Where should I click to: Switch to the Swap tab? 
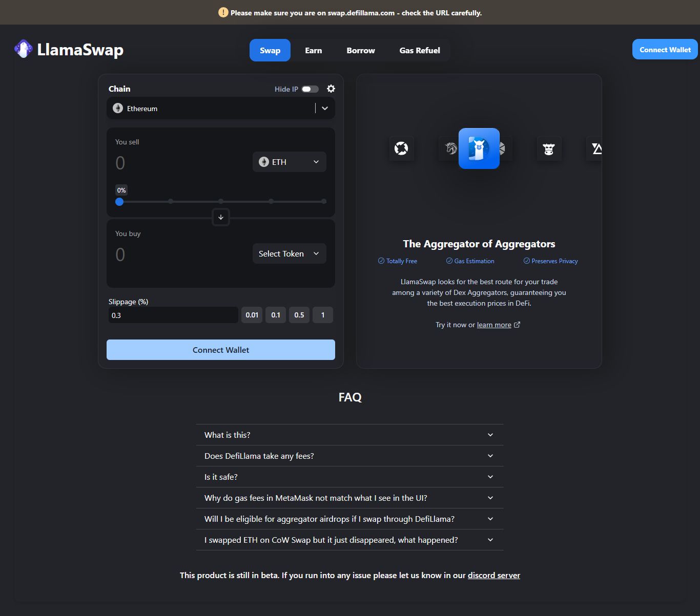tap(270, 50)
